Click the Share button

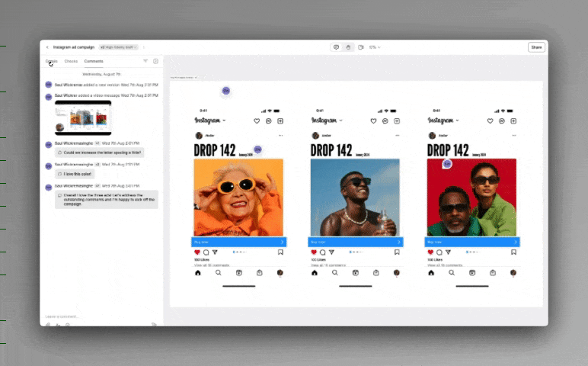click(x=536, y=47)
